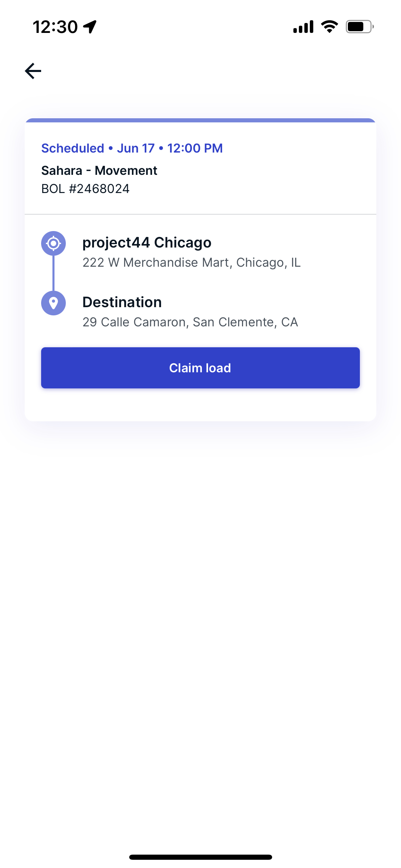Tap the origin target location icon
Image resolution: width=401 pixels, height=868 pixels.
(x=53, y=243)
